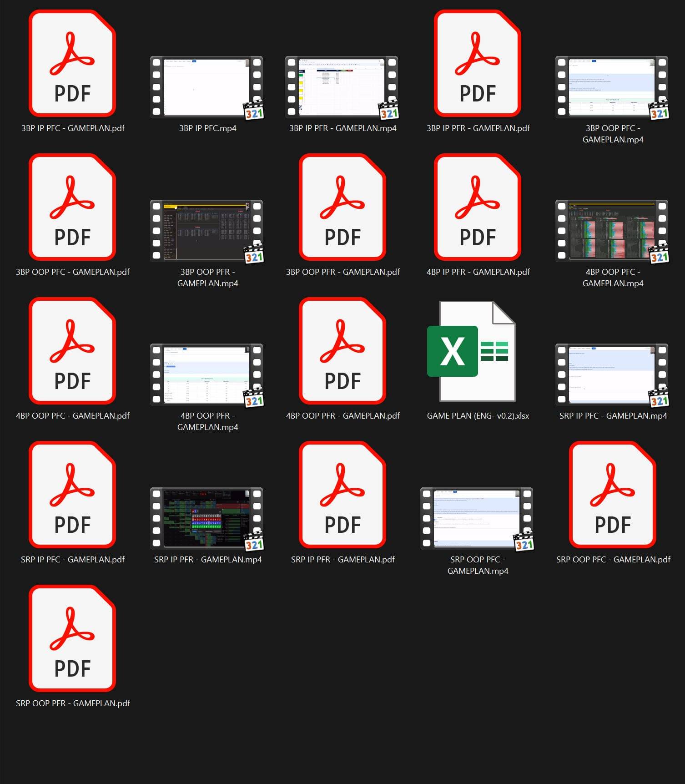Select the SRP OOP PFR - GAMEPLAN.pdf icon
The width and height of the screenshot is (685, 784).
tap(72, 638)
